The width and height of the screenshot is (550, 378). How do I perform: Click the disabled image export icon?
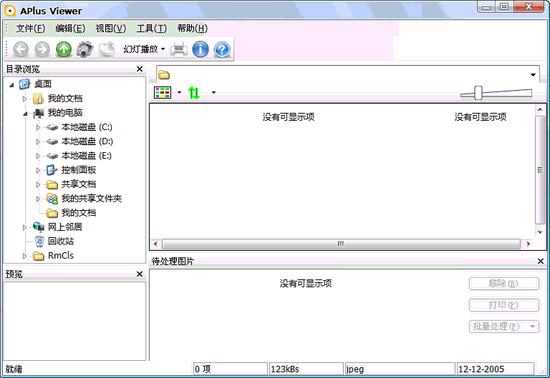[107, 49]
